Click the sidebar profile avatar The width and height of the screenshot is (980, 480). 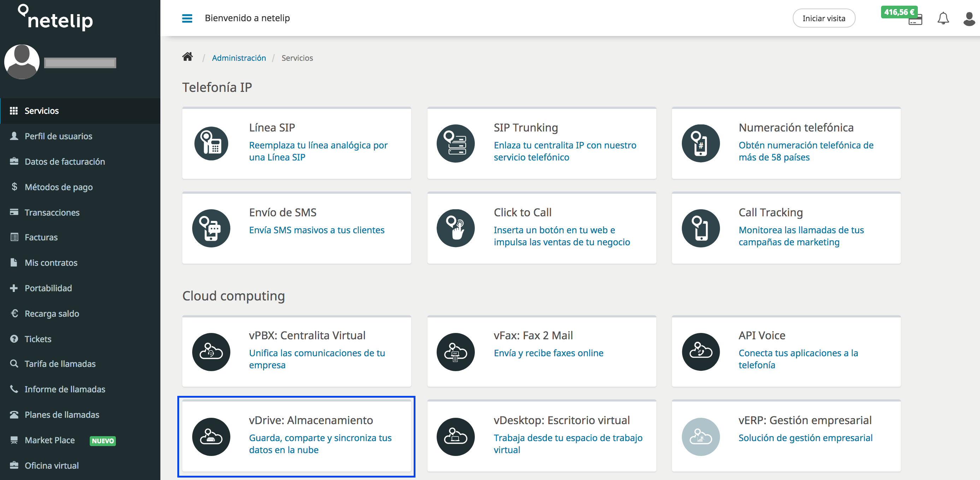pyautogui.click(x=22, y=62)
